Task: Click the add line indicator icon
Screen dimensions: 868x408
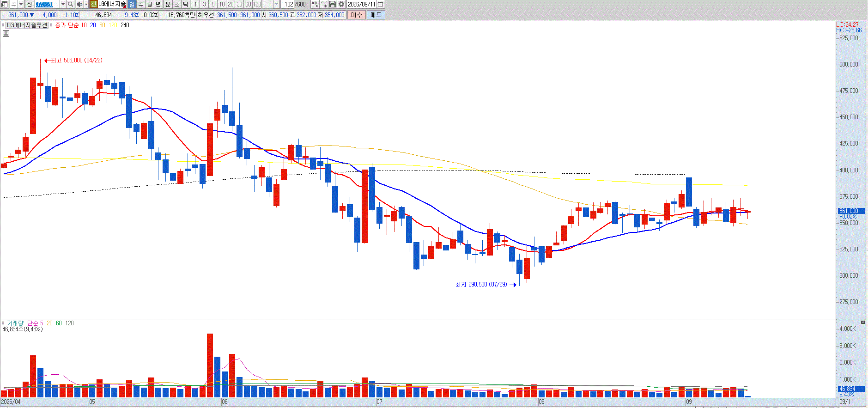Action: (324, 4)
